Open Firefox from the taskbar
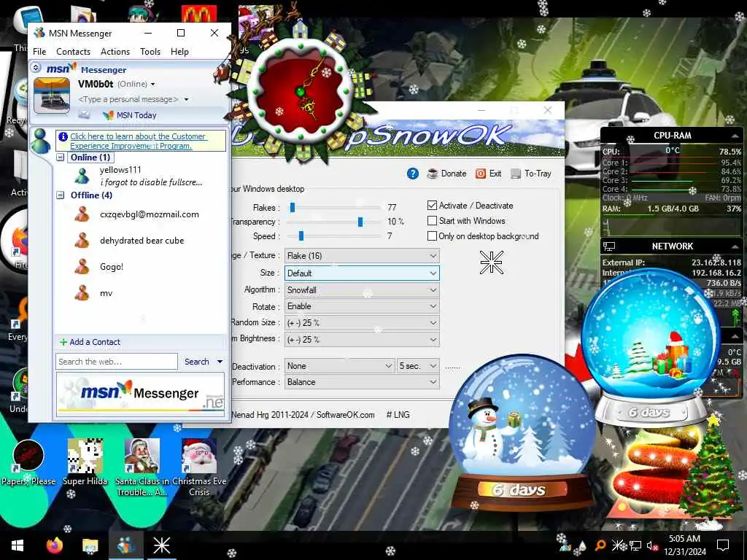 pos(54,545)
